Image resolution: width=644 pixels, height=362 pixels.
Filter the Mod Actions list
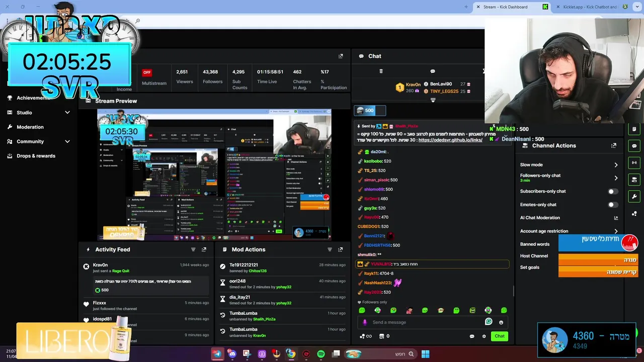tap(330, 249)
